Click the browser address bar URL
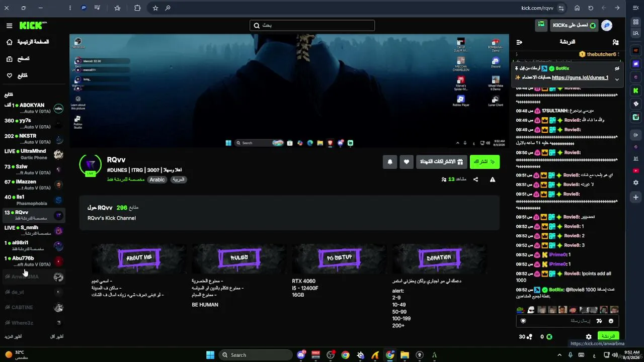The width and height of the screenshot is (644, 362). tap(537, 8)
